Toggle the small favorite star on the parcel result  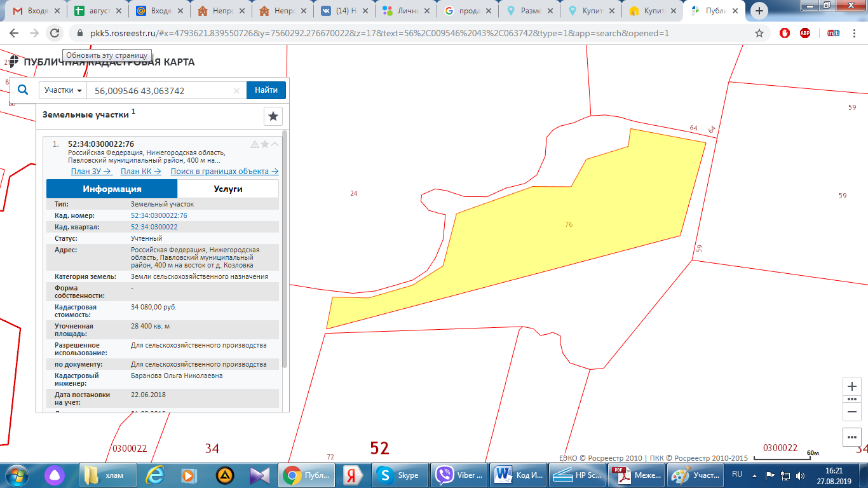[x=265, y=144]
